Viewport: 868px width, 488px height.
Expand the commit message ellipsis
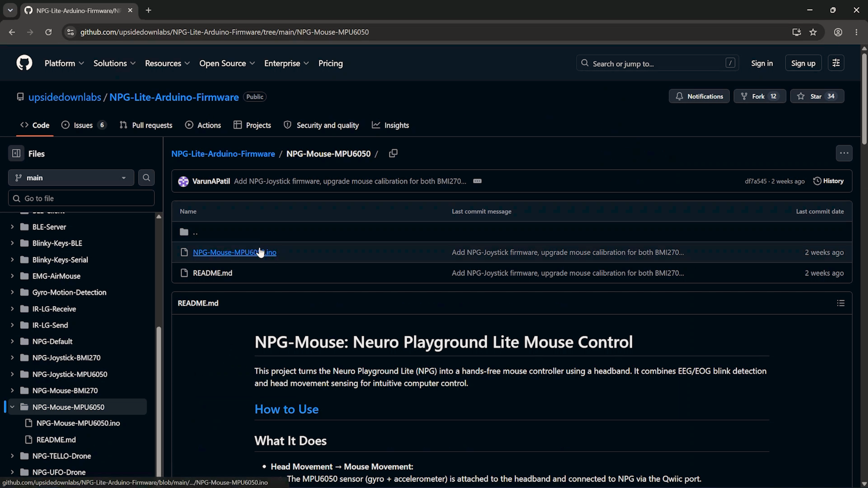pyautogui.click(x=477, y=181)
